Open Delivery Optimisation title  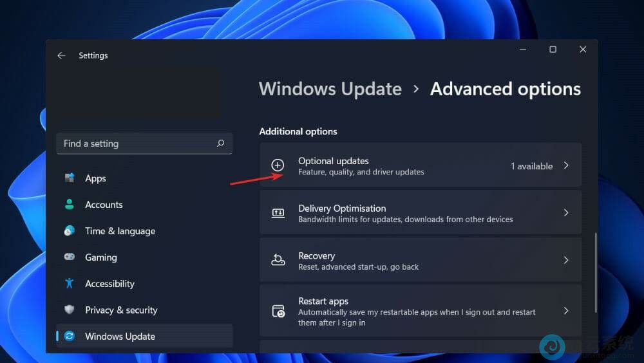[342, 208]
